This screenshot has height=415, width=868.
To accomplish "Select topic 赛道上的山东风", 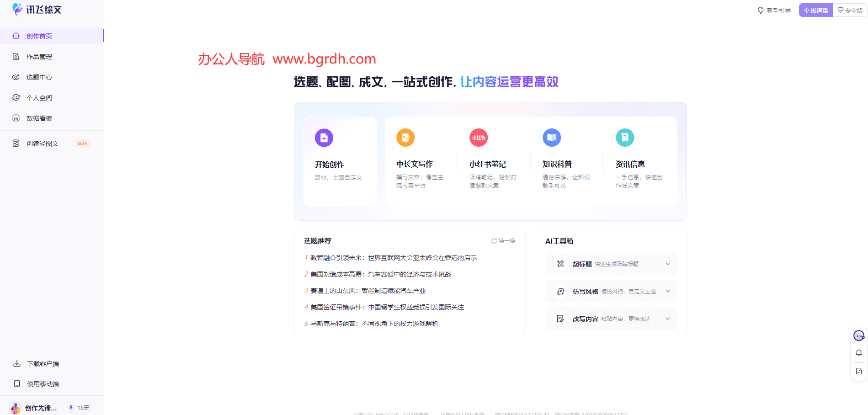I will pyautogui.click(x=368, y=291).
